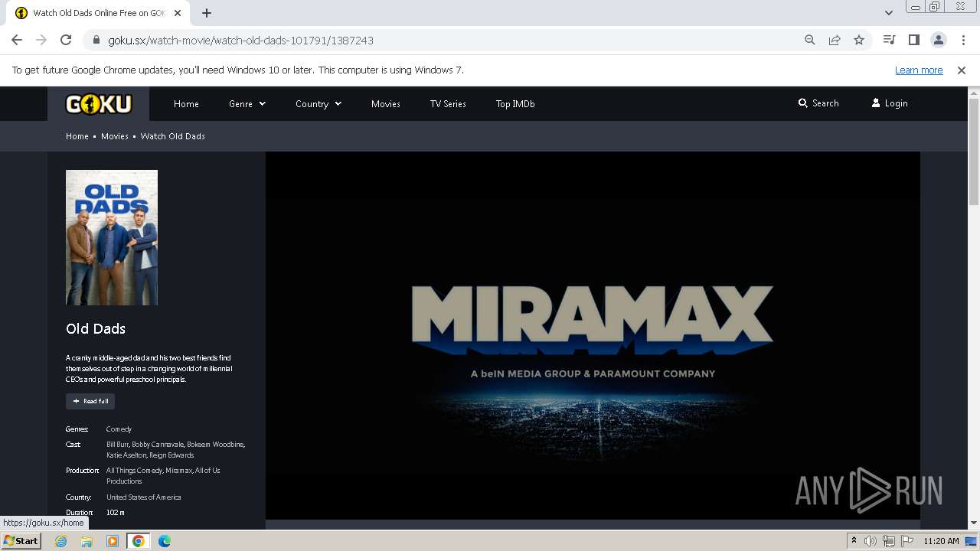Open United States of America country link
This screenshot has height=551, width=980.
(144, 497)
